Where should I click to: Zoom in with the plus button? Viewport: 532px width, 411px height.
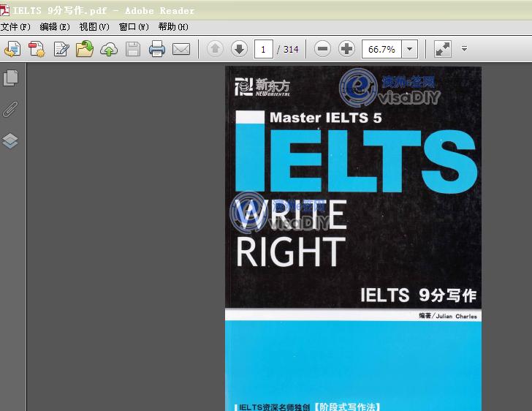[x=346, y=49]
